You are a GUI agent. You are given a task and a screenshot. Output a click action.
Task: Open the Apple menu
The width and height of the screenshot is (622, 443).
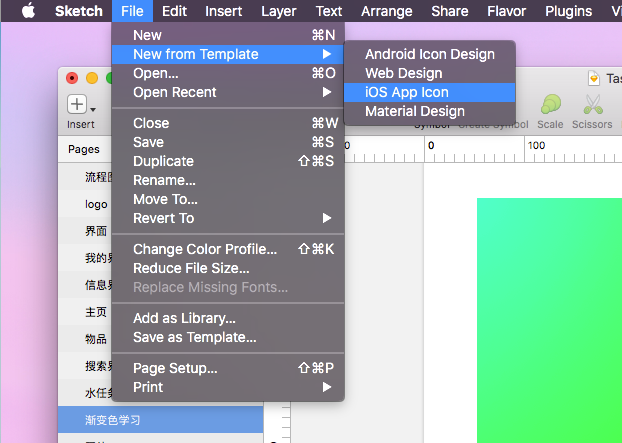pyautogui.click(x=28, y=11)
